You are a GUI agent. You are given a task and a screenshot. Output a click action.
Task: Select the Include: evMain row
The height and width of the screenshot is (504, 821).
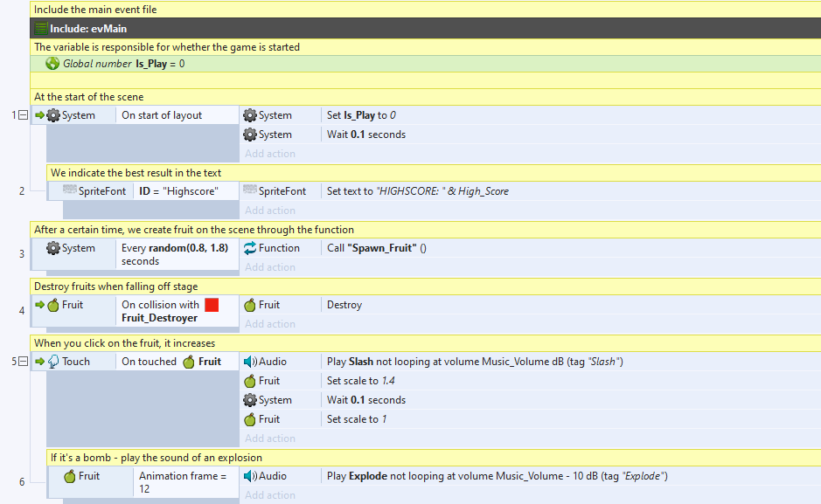(x=425, y=28)
